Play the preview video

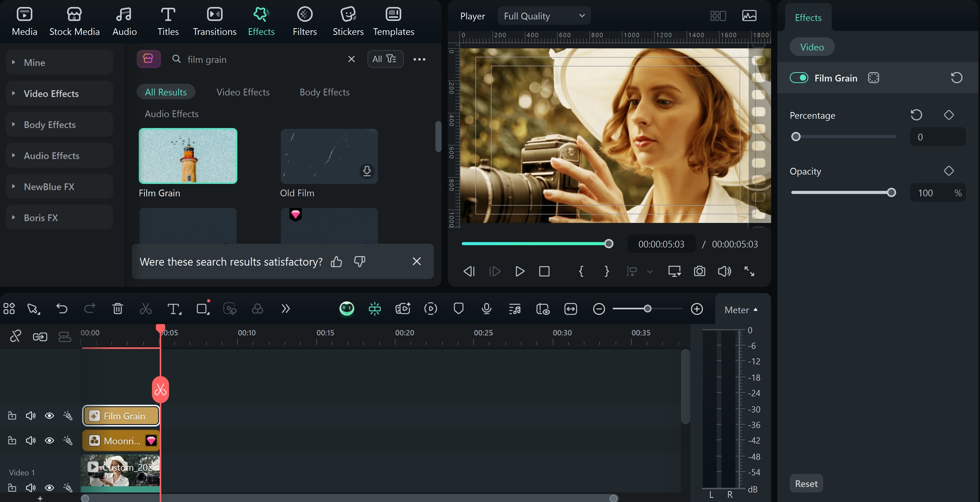click(x=519, y=271)
